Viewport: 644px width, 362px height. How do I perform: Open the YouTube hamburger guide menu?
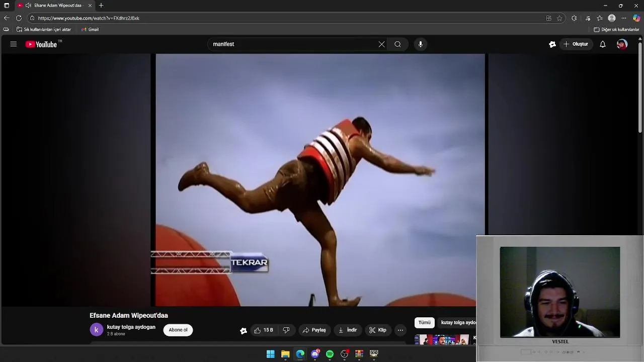click(14, 44)
